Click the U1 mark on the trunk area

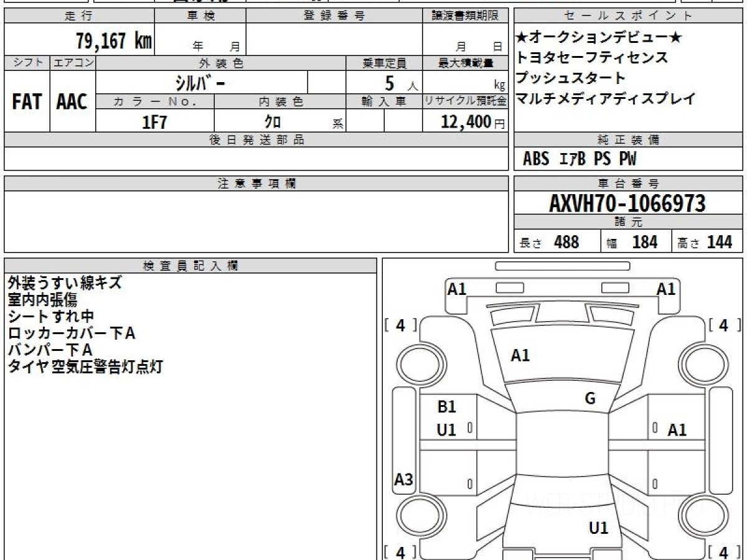(598, 528)
